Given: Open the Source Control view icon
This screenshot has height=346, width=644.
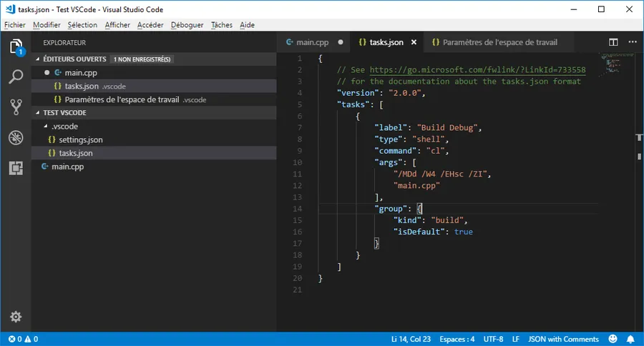Looking at the screenshot, I should [16, 107].
